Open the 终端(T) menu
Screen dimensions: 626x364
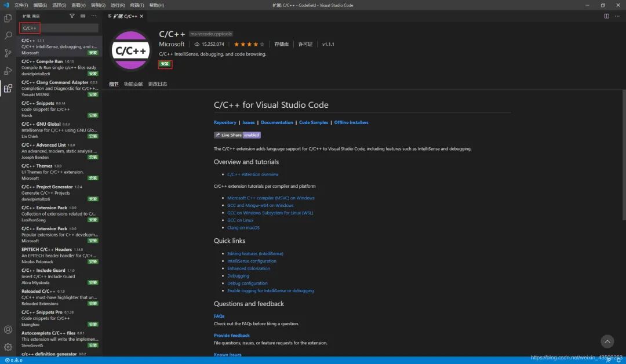137,5
